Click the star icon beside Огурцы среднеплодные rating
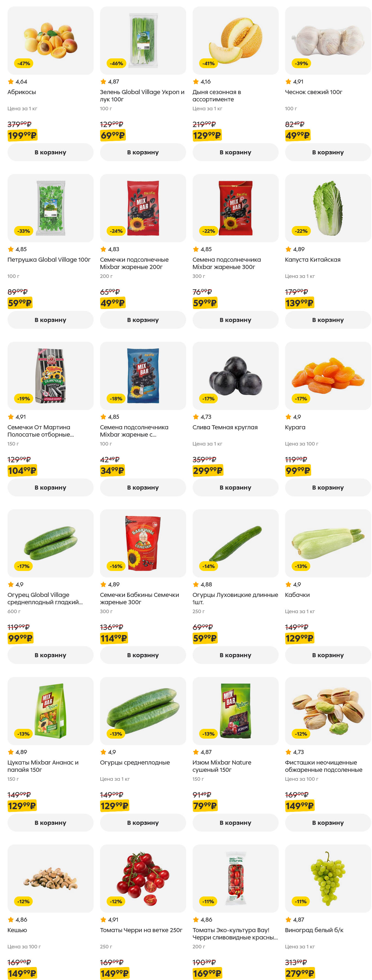Image resolution: width=372 pixels, height=980 pixels. pyautogui.click(x=103, y=752)
